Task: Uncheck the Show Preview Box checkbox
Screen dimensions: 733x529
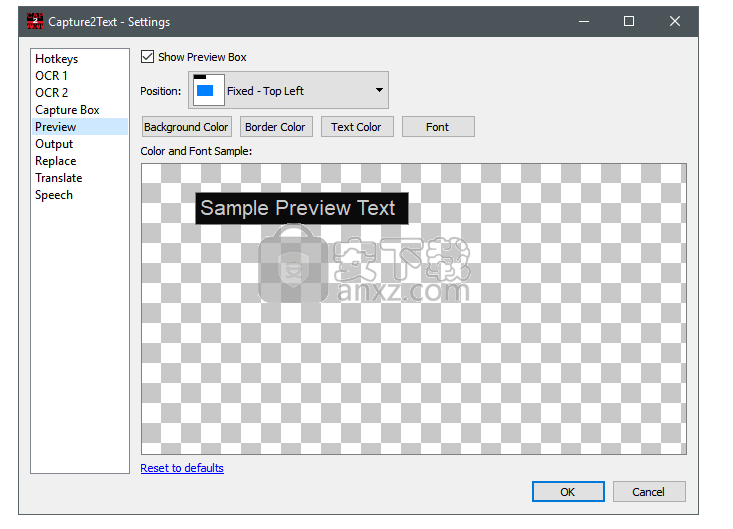Action: pos(147,57)
